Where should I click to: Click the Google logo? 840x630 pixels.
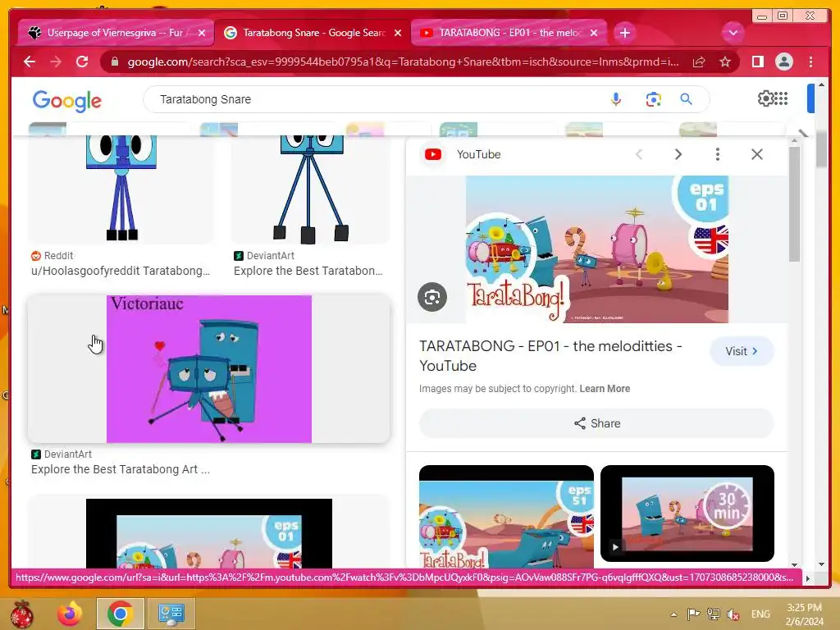(x=67, y=100)
